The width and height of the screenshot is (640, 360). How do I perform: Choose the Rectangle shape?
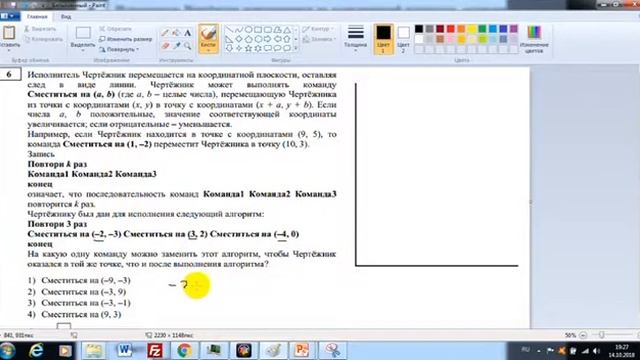pyautogui.click(x=258, y=30)
